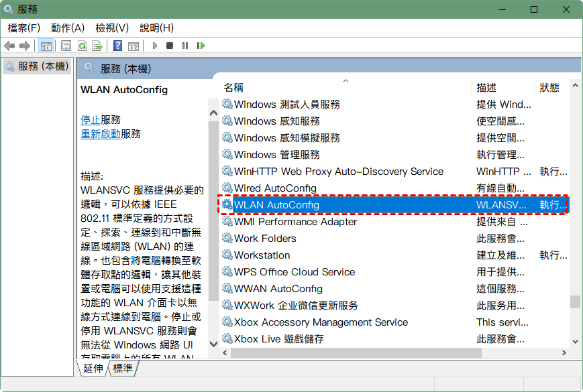The image size is (583, 392).
Task: Click description pane scroll down arrow
Action: [x=213, y=344]
